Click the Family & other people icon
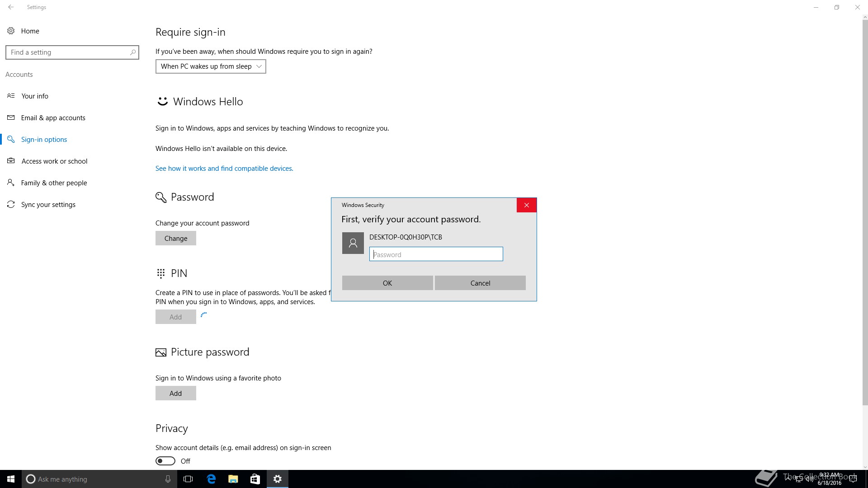The width and height of the screenshot is (868, 488). click(11, 183)
